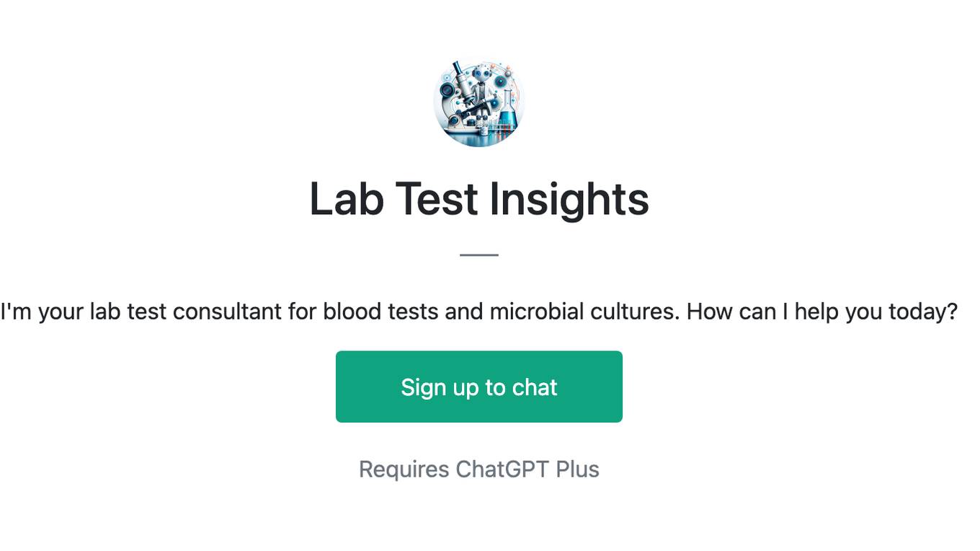Click the teal cell orb in avatar

pyautogui.click(x=500, y=81)
